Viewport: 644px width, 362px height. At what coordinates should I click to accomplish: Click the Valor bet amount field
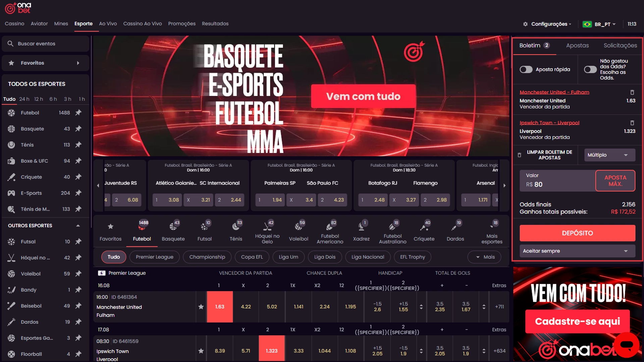tap(557, 181)
